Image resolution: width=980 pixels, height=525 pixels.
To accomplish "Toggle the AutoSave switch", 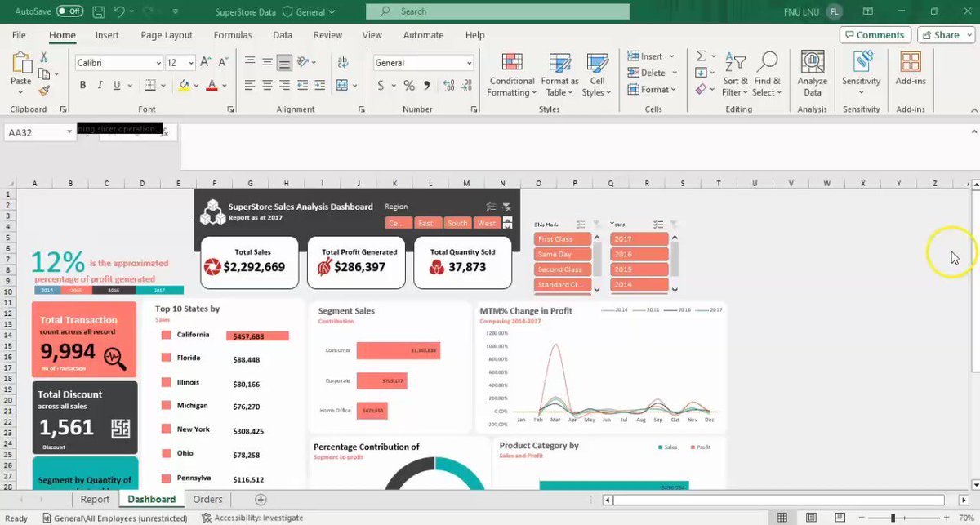I will [x=69, y=11].
